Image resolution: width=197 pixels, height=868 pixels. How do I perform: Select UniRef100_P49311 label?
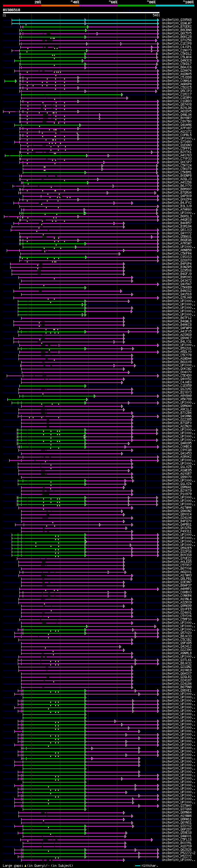176,531
